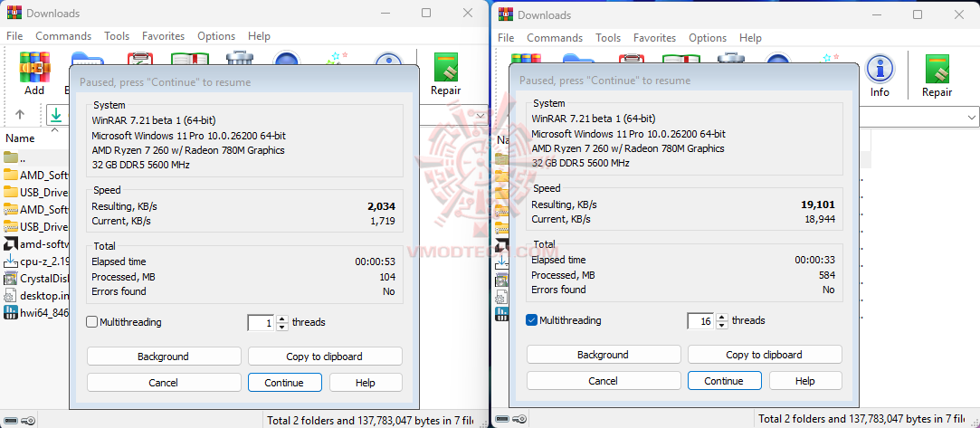The width and height of the screenshot is (980, 428).
Task: Open the File menu in left window
Action: click(14, 36)
